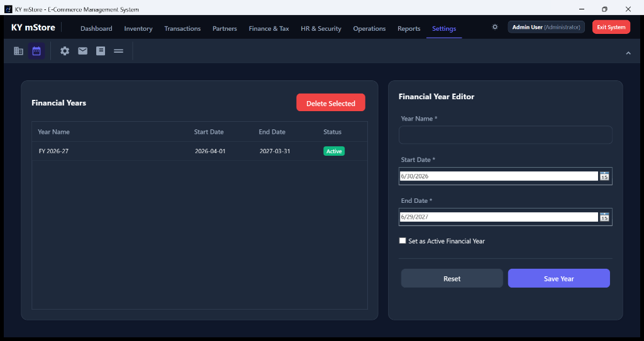Maximize the KY mStore window

(604, 9)
